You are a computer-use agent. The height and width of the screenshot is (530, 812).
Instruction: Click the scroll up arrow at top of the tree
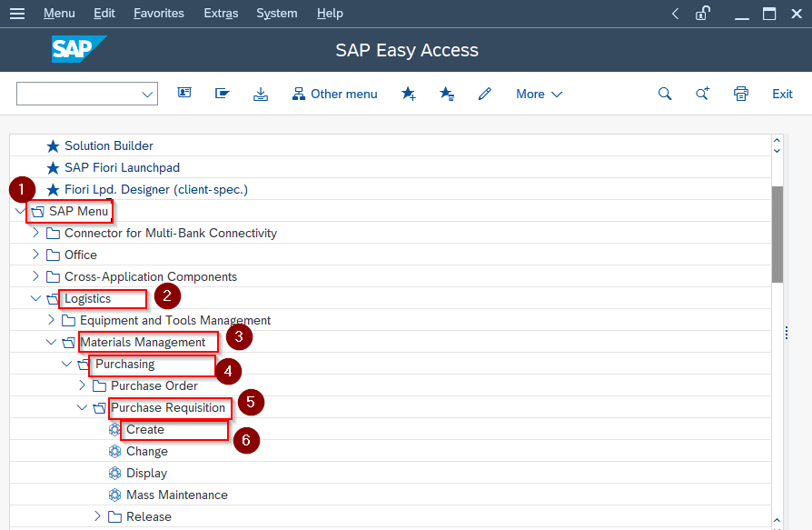(777, 140)
